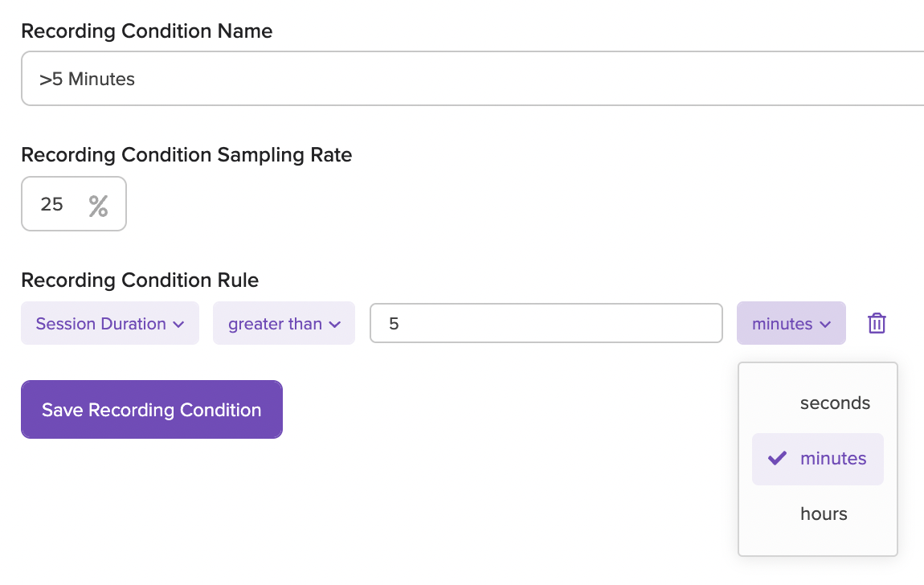Click the chevron arrow on Session Duration
This screenshot has height=585, width=924.
tap(178, 325)
